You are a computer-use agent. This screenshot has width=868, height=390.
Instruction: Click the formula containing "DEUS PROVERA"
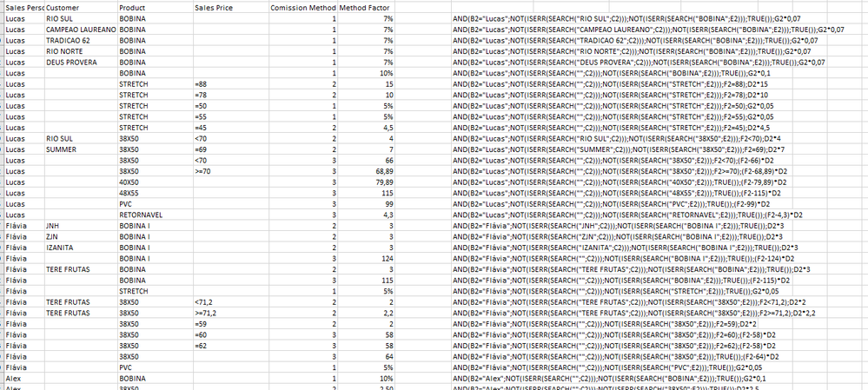(x=639, y=62)
